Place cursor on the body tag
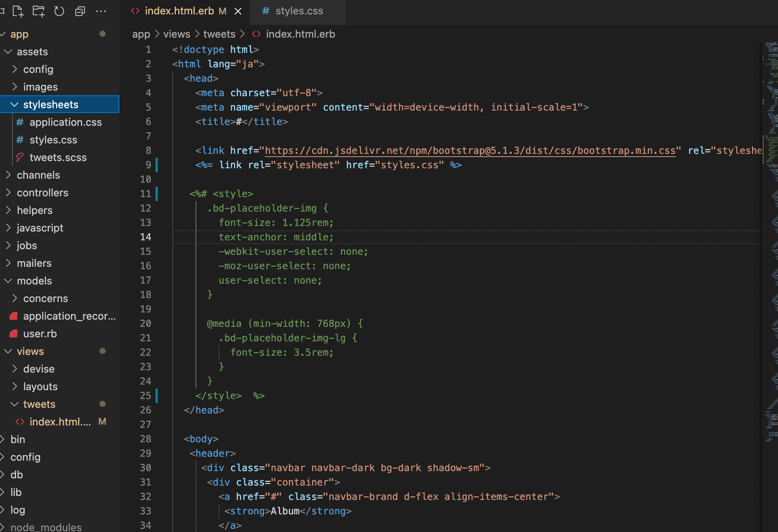778x532 pixels. pos(201,439)
